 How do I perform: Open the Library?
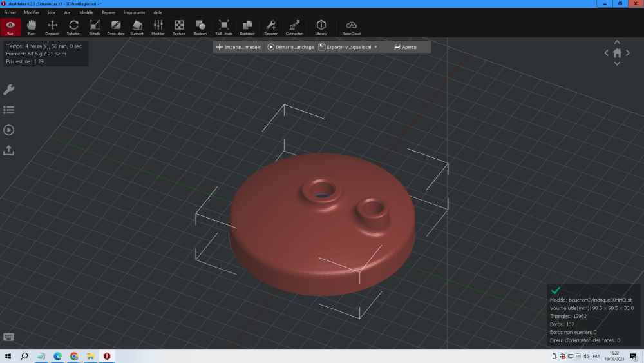pyautogui.click(x=321, y=27)
